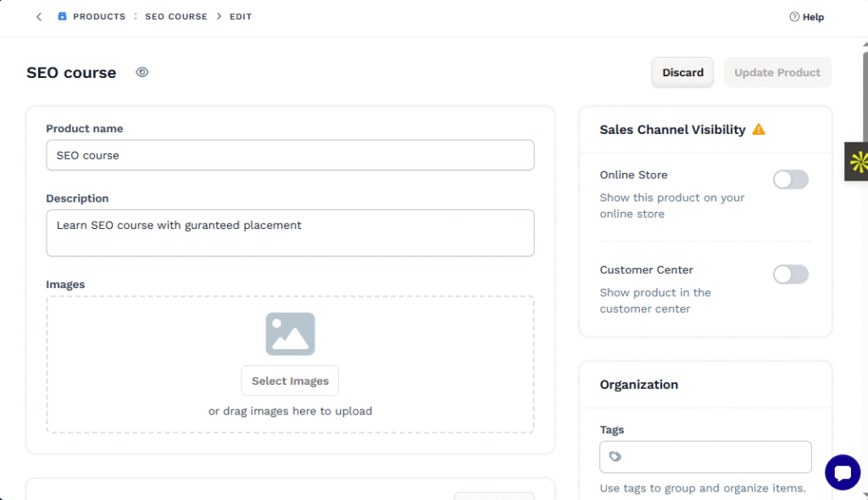Edit the Description text area

(290, 232)
